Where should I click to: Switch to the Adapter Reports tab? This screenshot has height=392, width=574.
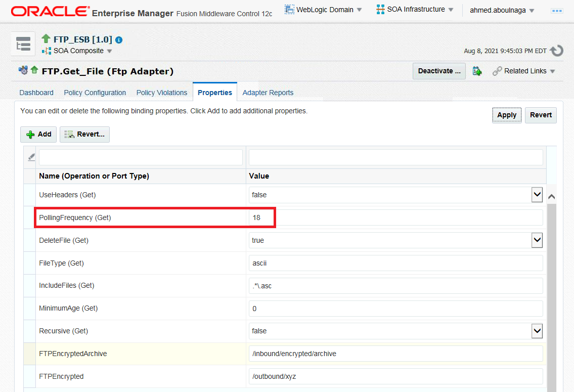(x=268, y=93)
